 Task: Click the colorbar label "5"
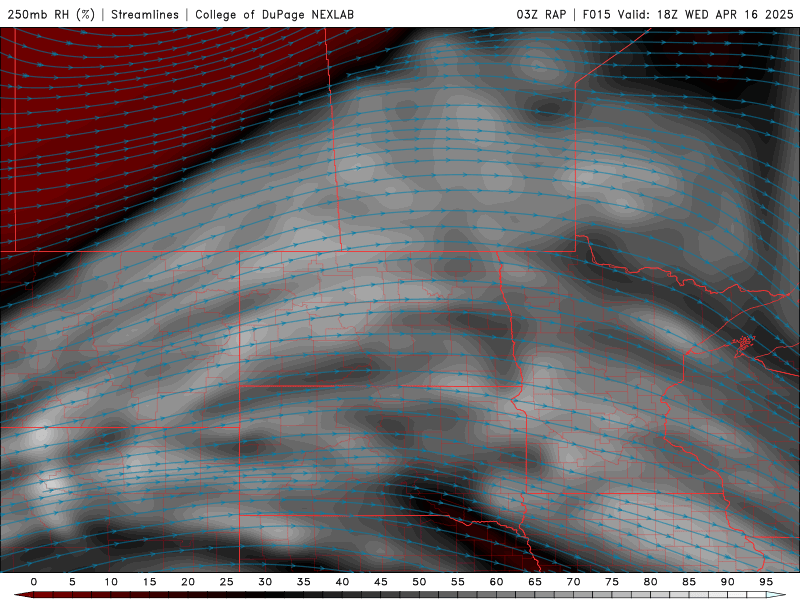coord(72,582)
